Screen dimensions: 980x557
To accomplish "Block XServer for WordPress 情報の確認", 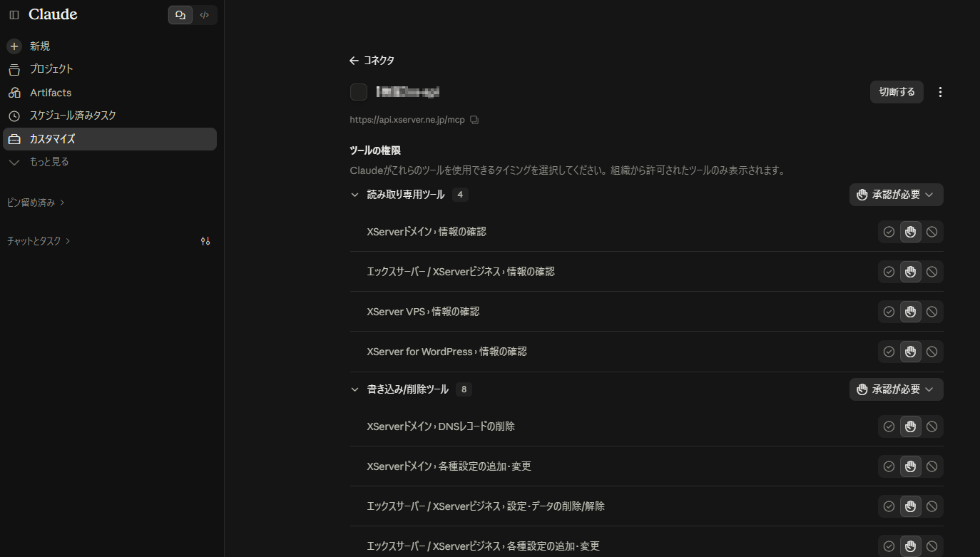I will pos(931,352).
